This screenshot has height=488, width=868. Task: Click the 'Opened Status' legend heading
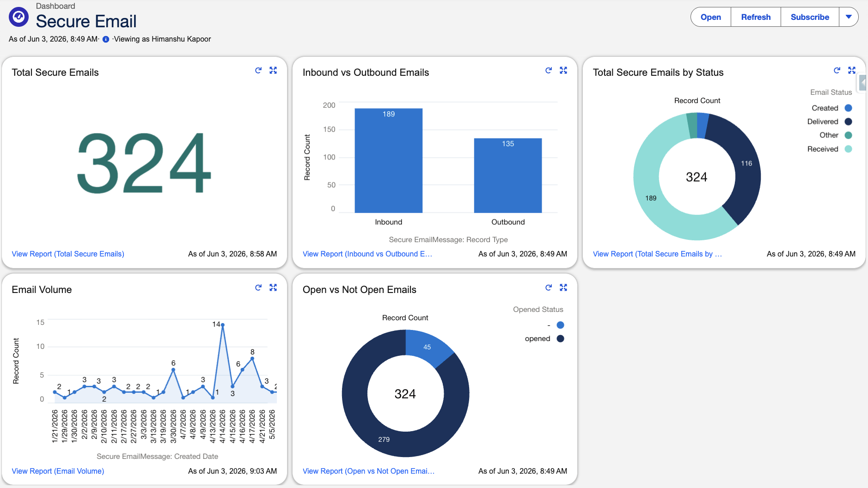pyautogui.click(x=538, y=310)
